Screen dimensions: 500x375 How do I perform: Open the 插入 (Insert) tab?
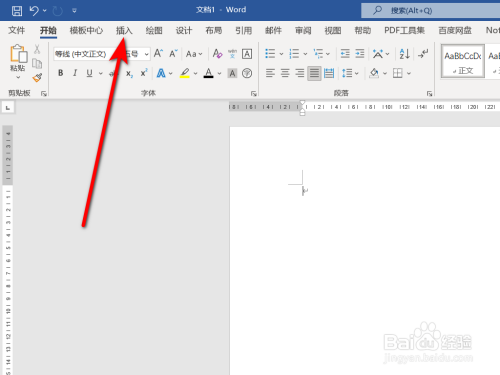point(124,31)
